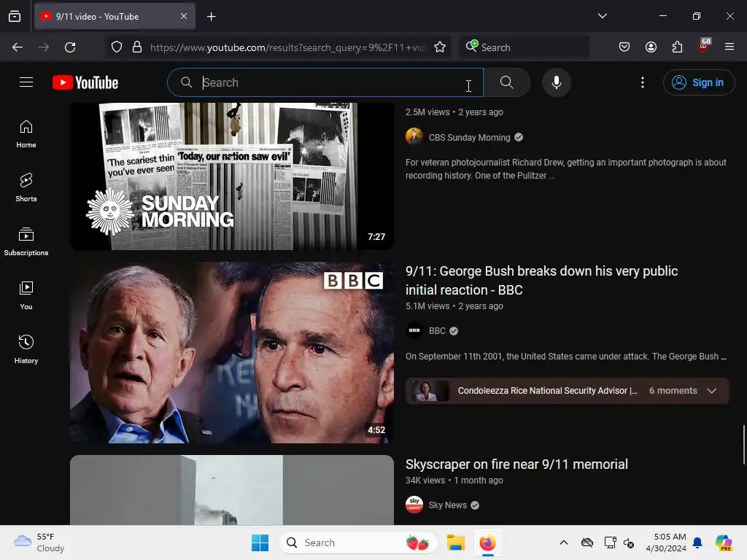Viewport: 747px width, 560px height.
Task: Open tracking protection shield icon
Action: click(117, 47)
